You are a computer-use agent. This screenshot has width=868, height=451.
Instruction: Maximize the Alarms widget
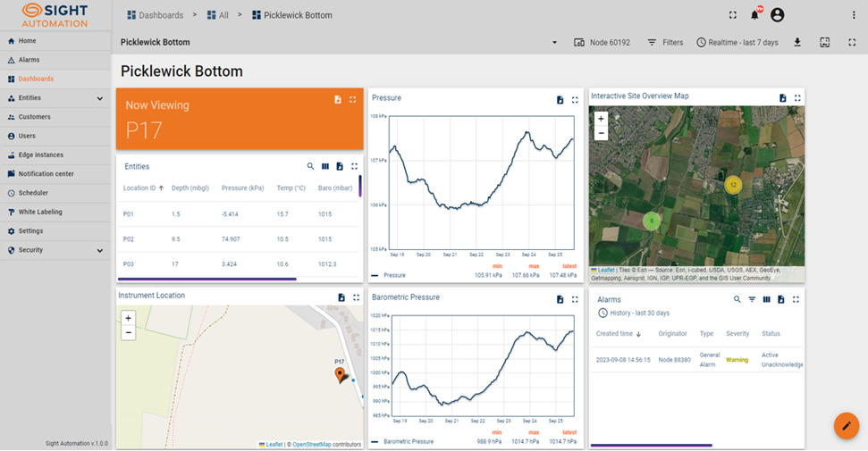click(x=796, y=299)
